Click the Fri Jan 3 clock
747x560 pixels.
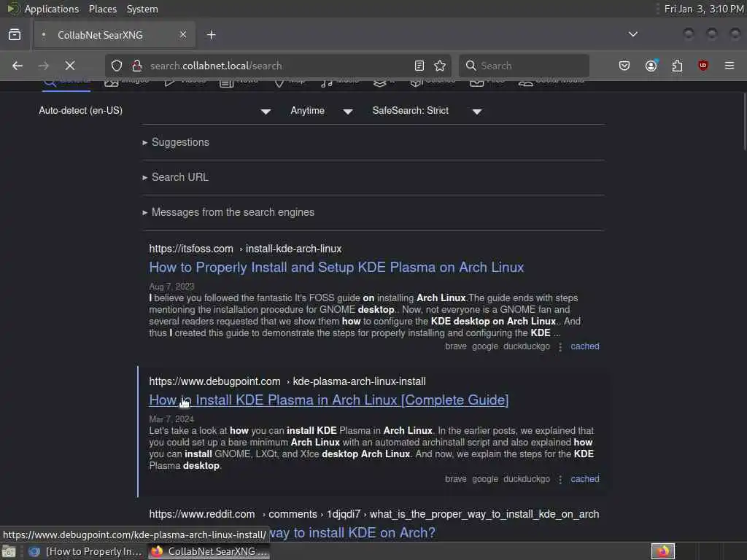click(704, 9)
